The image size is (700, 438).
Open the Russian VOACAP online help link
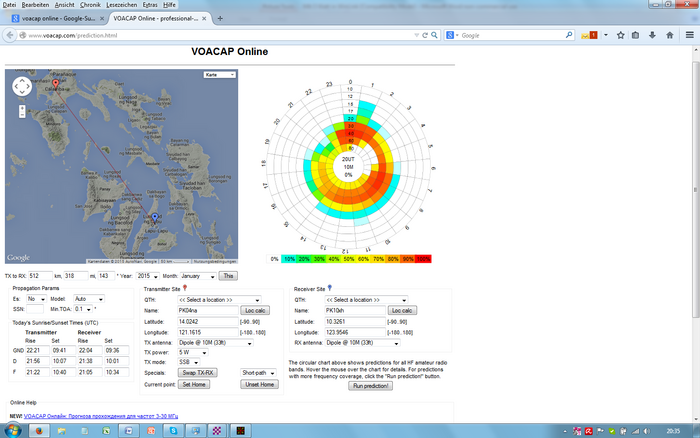pyautogui.click(x=101, y=416)
